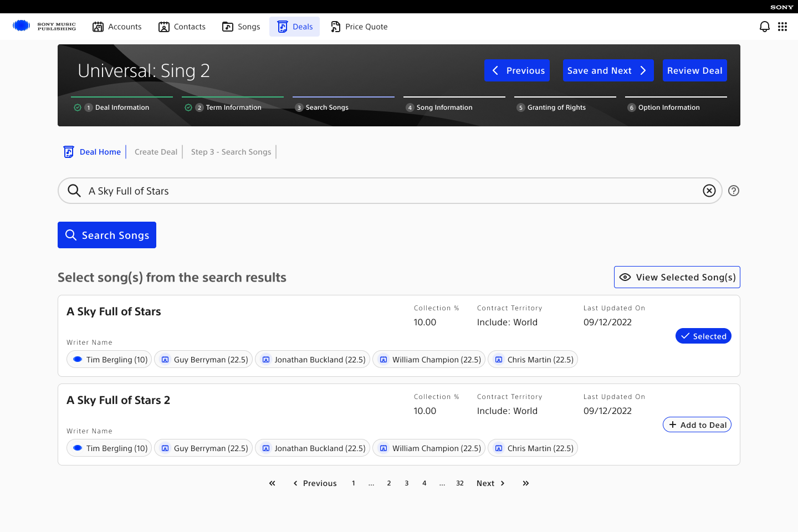Screen dimensions: 798x532
Task: Open the Deal Home breadcrumb link
Action: [x=100, y=152]
